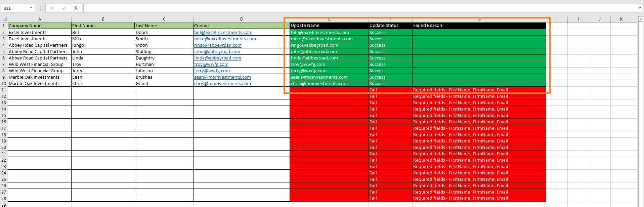Open the jerry@wwfg.com link in column D
The image size is (644, 207).
212,71
